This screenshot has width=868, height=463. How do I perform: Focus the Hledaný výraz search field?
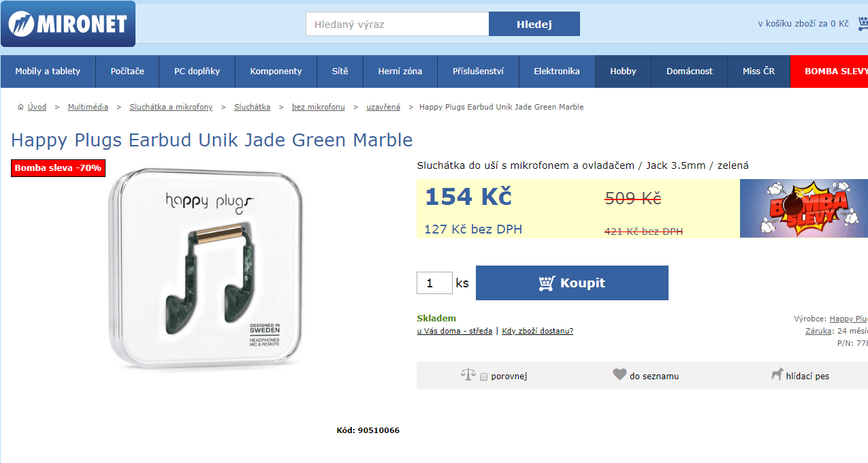coord(398,24)
